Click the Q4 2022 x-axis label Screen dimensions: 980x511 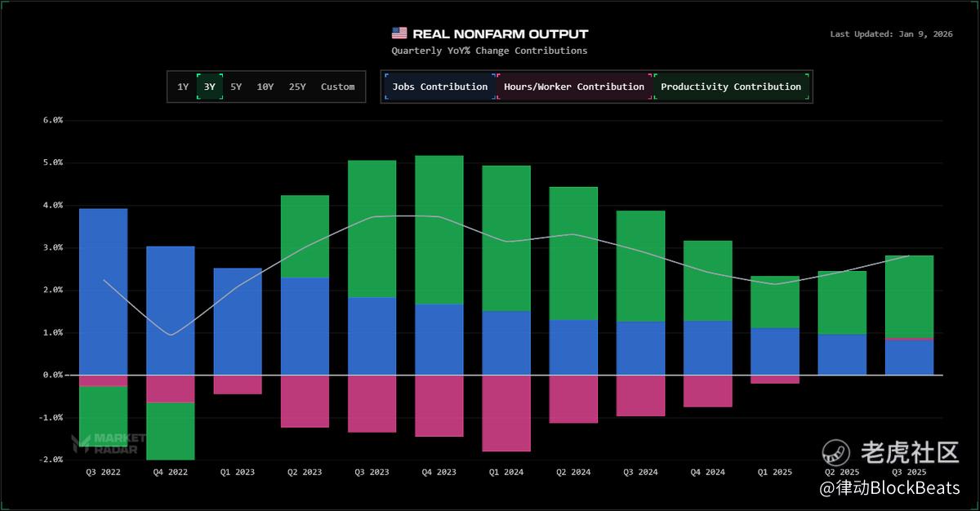coord(170,472)
